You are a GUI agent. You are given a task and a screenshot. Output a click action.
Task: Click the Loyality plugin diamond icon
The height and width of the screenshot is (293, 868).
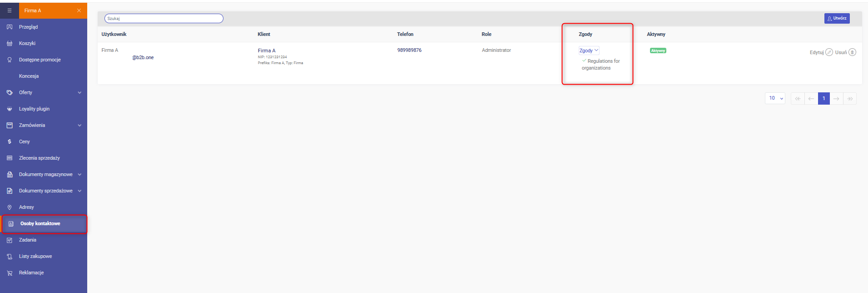(x=10, y=109)
